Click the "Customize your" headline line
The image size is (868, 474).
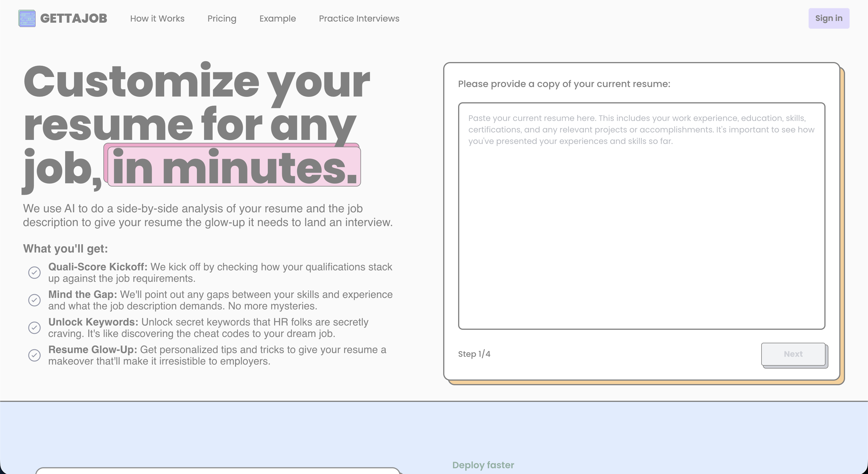click(197, 84)
